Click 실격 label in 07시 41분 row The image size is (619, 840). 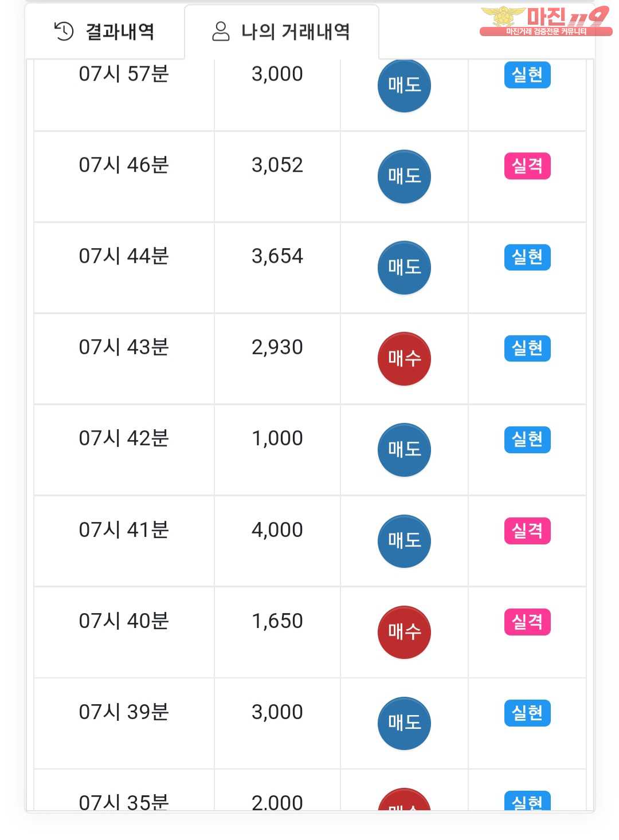tap(527, 531)
